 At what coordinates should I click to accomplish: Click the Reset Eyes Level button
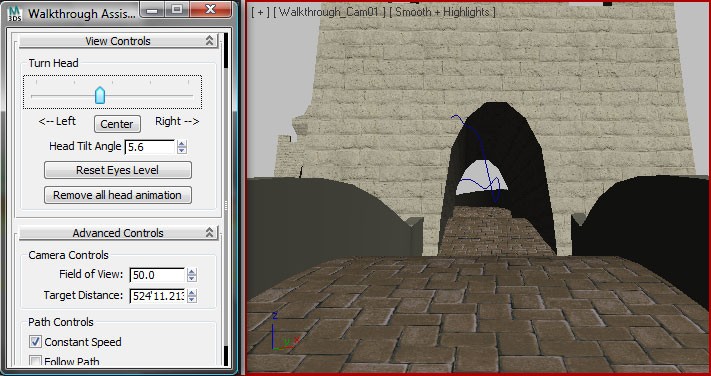click(x=118, y=170)
